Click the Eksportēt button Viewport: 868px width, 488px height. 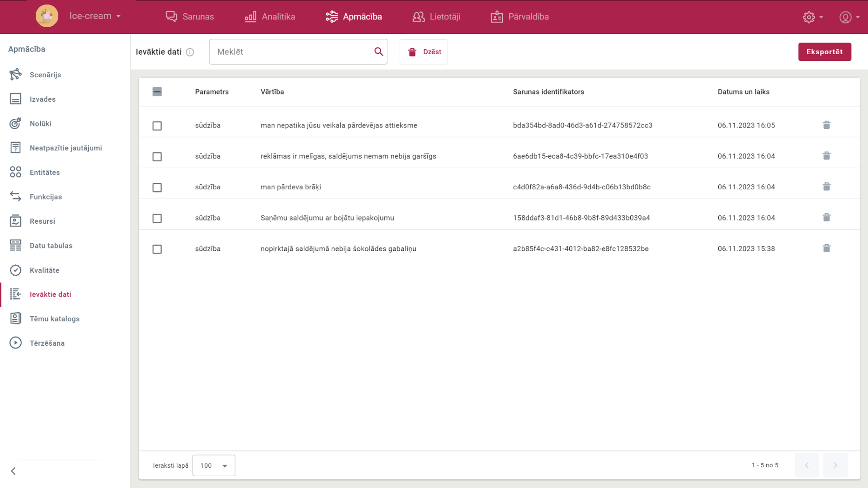[824, 52]
